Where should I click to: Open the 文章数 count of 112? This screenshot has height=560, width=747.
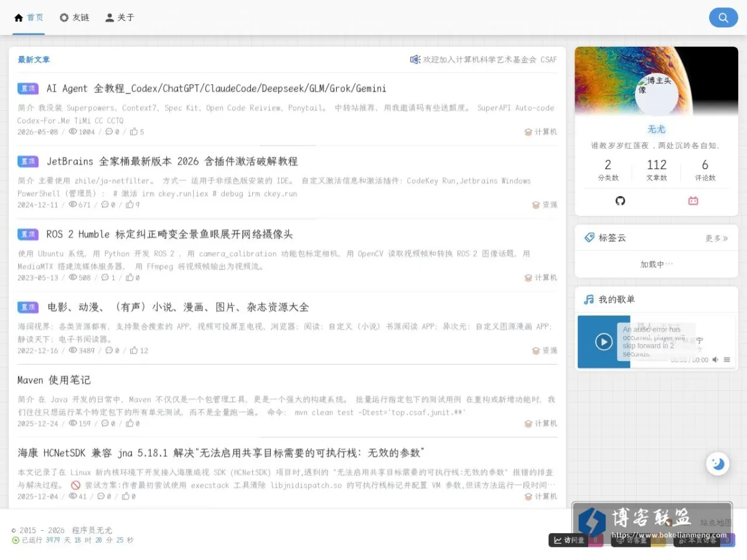tap(657, 170)
